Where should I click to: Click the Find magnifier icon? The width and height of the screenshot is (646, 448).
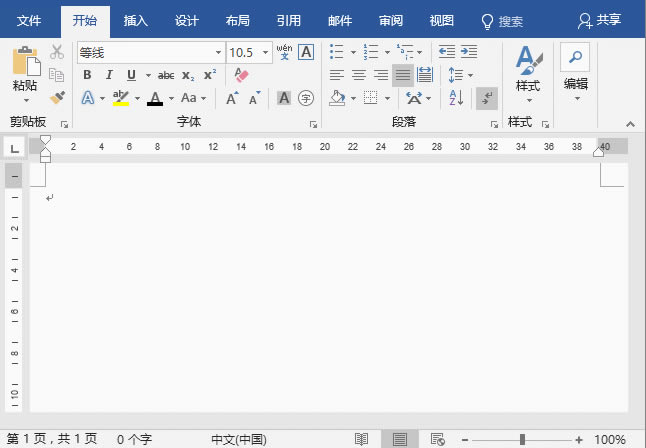coord(575,56)
